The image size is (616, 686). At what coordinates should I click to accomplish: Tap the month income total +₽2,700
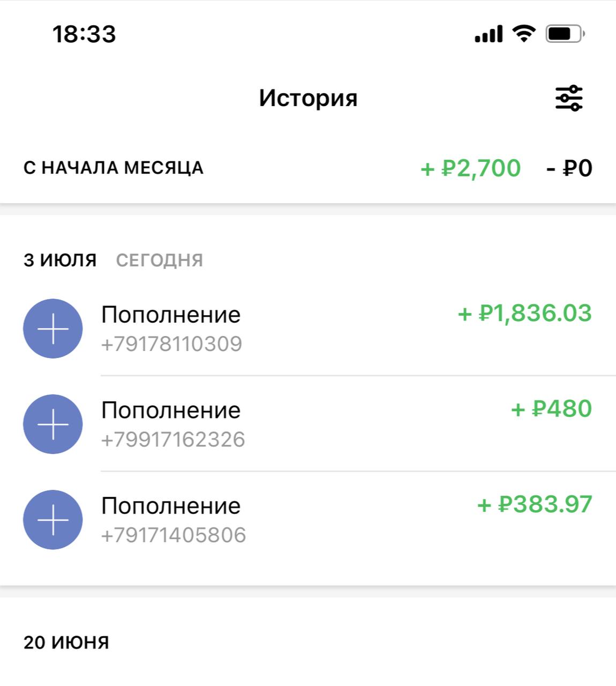[x=471, y=168]
